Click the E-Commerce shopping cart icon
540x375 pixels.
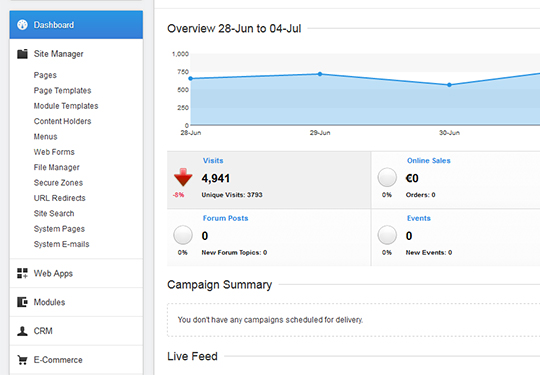tap(22, 360)
